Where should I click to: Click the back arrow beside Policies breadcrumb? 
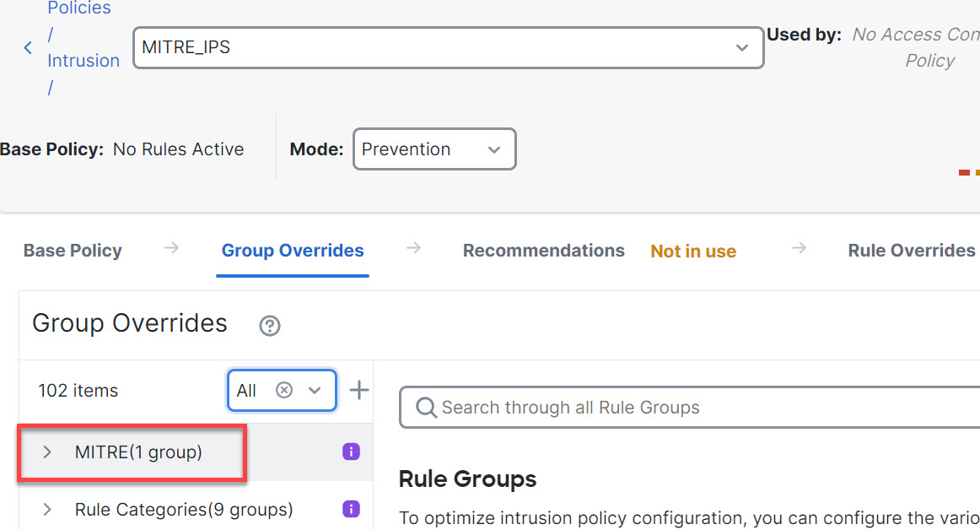click(28, 48)
